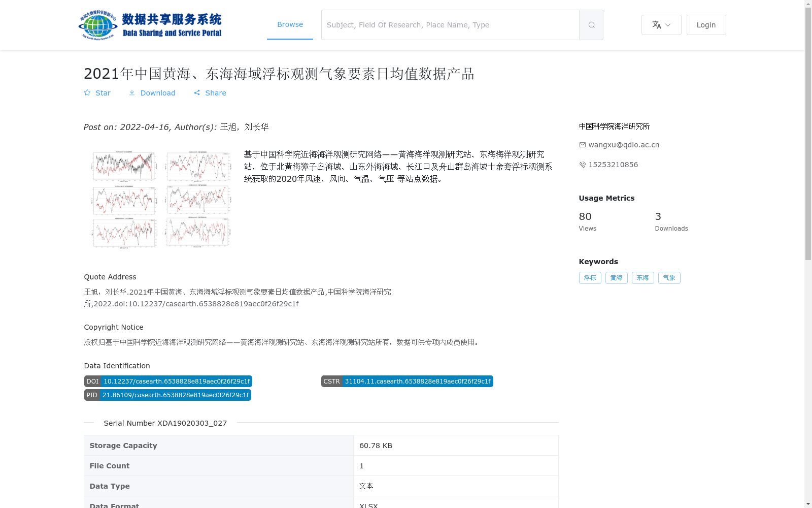
Task: Click the 黄海 keyword tag
Action: 617,278
